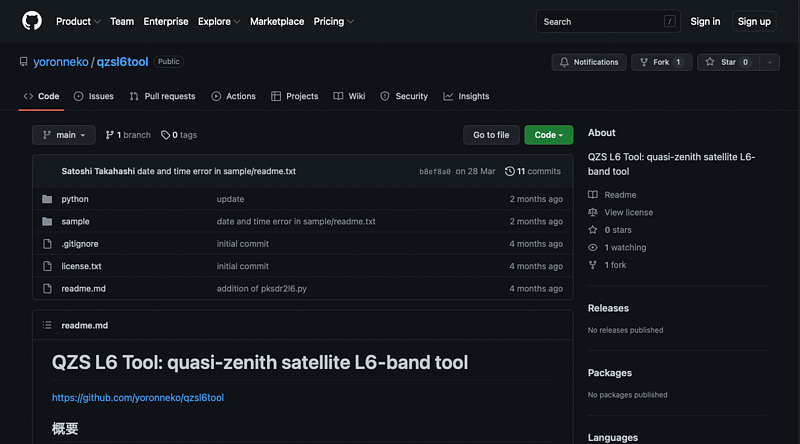Switch to the Issues tab

tap(94, 96)
